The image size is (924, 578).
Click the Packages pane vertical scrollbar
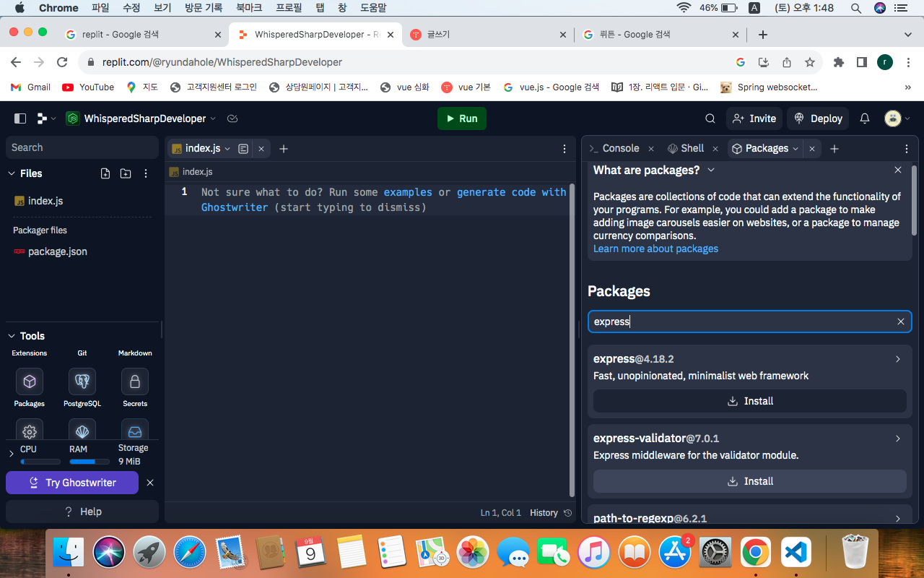coord(914,200)
